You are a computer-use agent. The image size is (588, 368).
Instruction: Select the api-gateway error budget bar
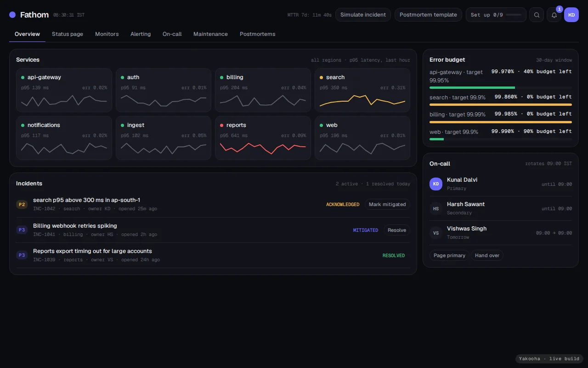coord(501,87)
